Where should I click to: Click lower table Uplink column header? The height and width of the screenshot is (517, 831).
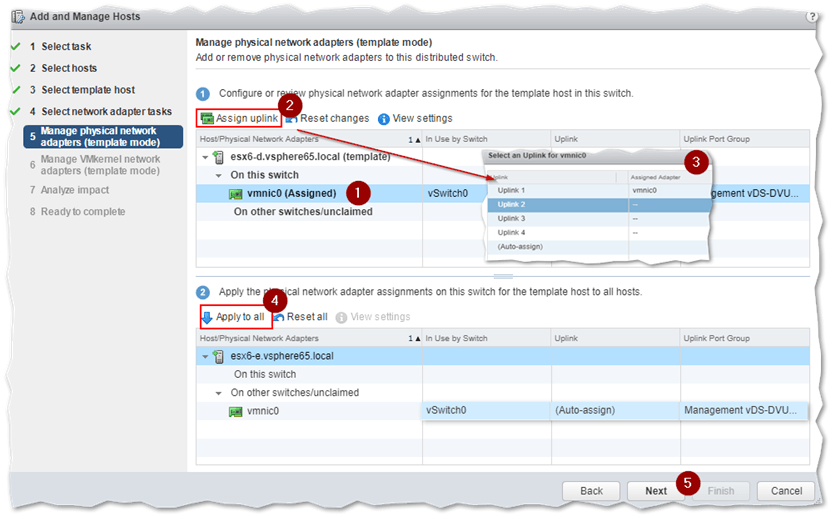[x=616, y=338]
